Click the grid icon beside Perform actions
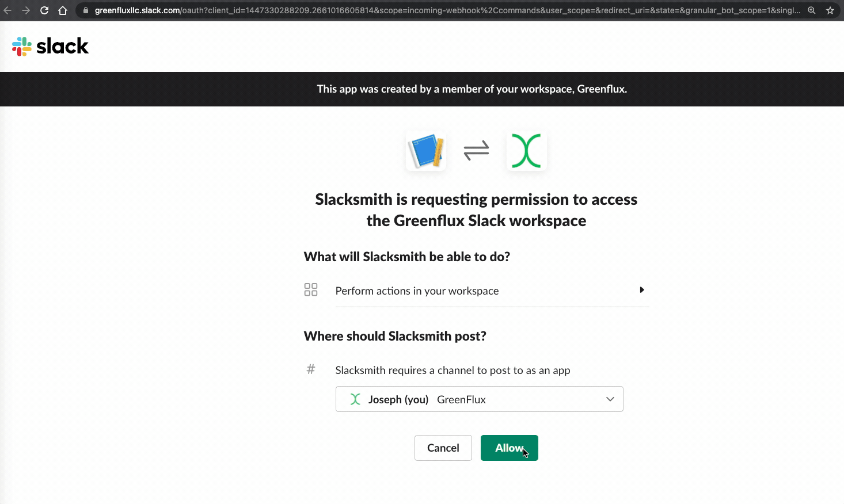 coord(311,289)
